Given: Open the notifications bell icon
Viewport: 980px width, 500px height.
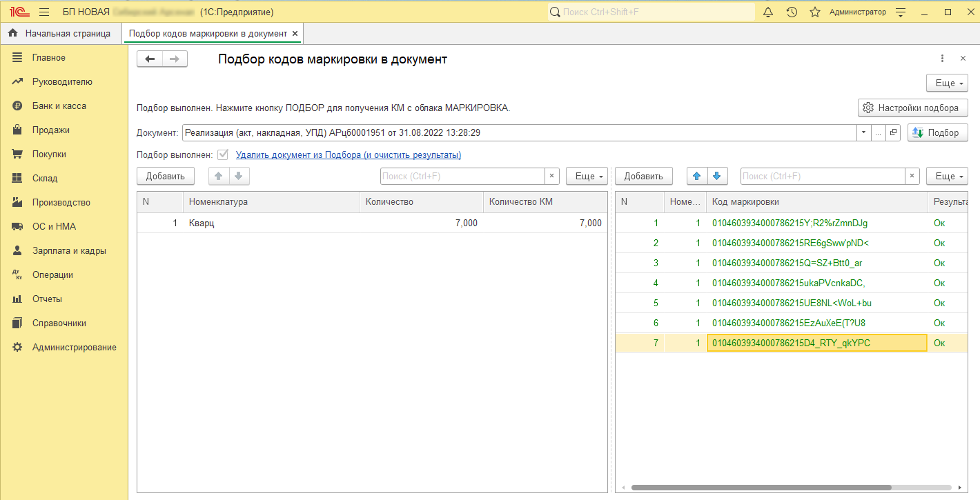Looking at the screenshot, I should (768, 12).
